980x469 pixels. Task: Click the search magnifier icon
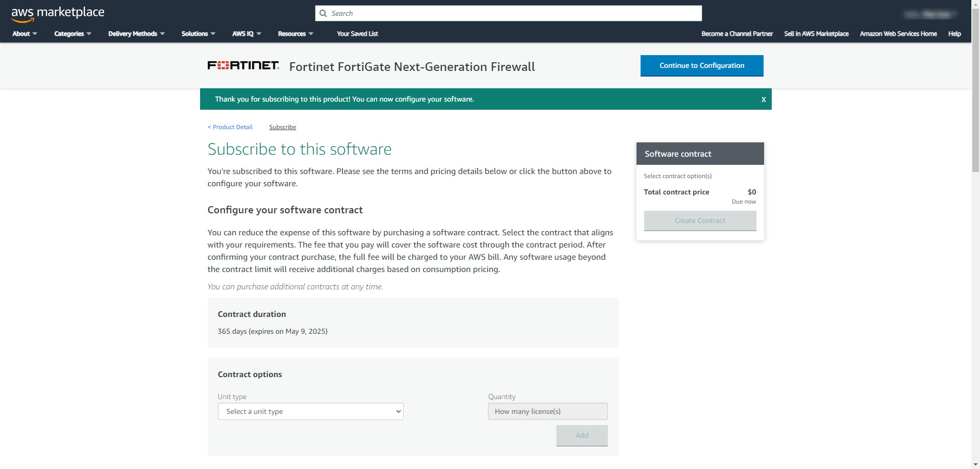coord(323,13)
